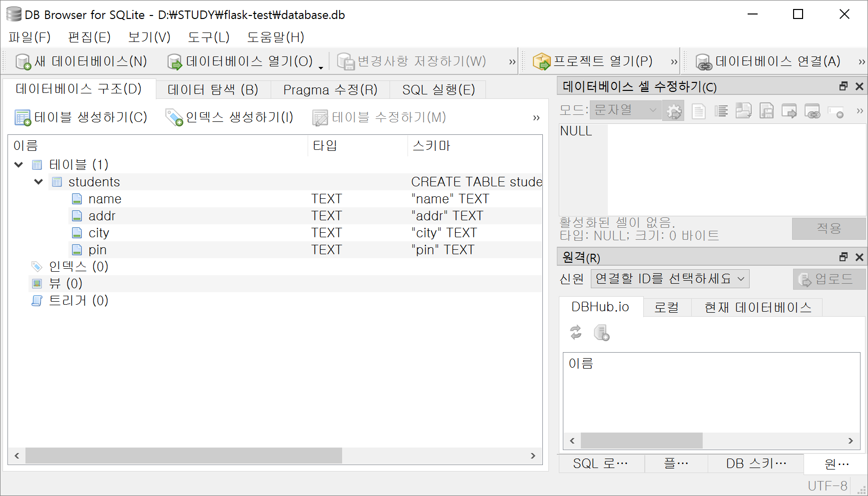Image resolution: width=868 pixels, height=496 pixels.
Task: Click the word wrap lines icon in cell editor
Action: pos(721,111)
